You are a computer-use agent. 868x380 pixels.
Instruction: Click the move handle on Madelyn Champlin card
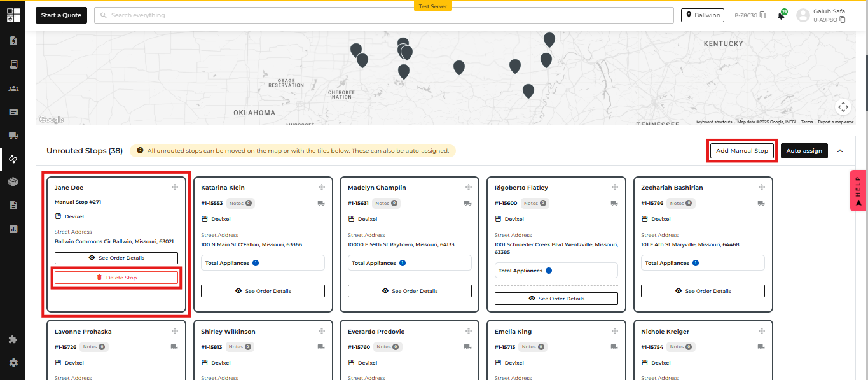click(469, 187)
